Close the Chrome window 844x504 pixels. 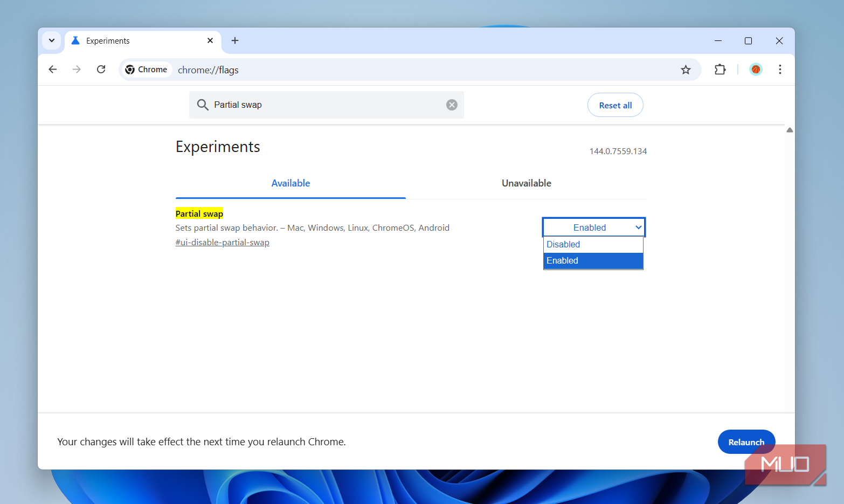coord(779,40)
